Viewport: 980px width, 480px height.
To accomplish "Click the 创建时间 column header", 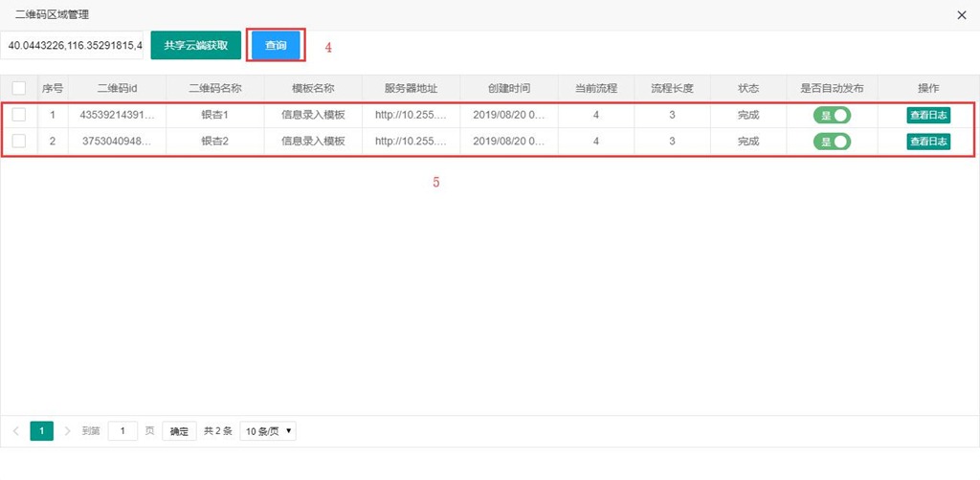I will [x=508, y=88].
